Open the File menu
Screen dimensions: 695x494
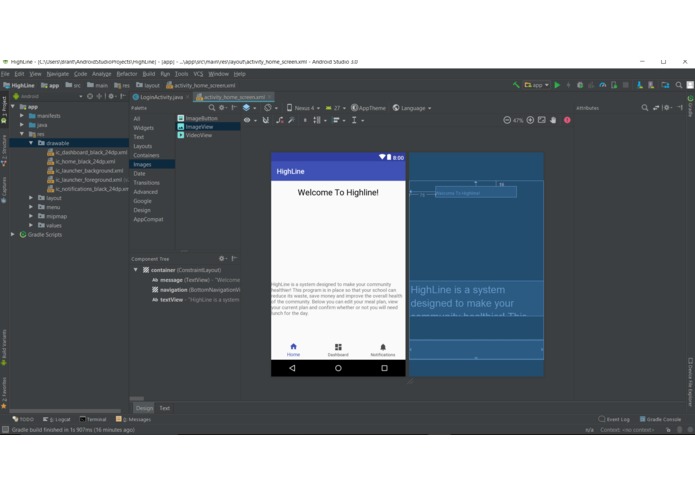[5, 74]
